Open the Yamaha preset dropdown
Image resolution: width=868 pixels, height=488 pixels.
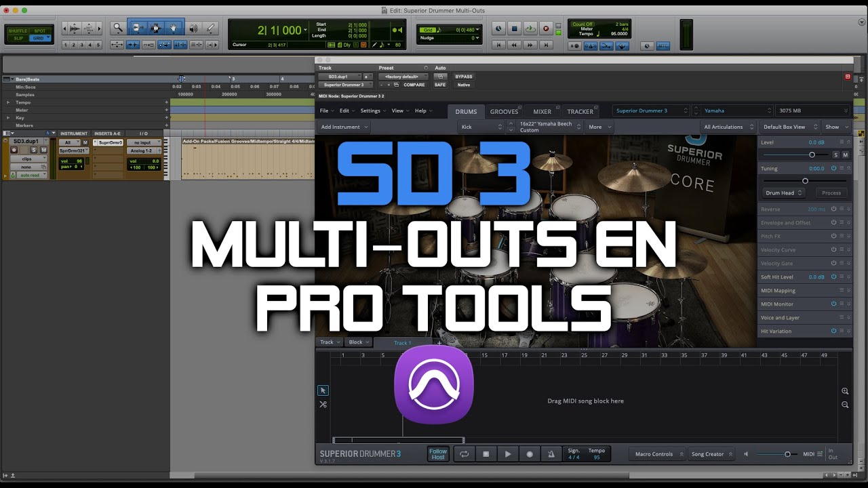pyautogui.click(x=736, y=110)
